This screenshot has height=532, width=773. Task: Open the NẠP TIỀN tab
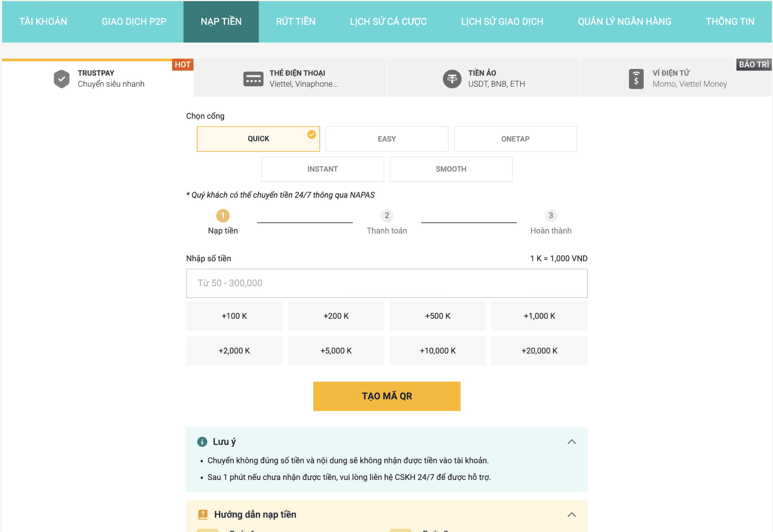pos(221,21)
